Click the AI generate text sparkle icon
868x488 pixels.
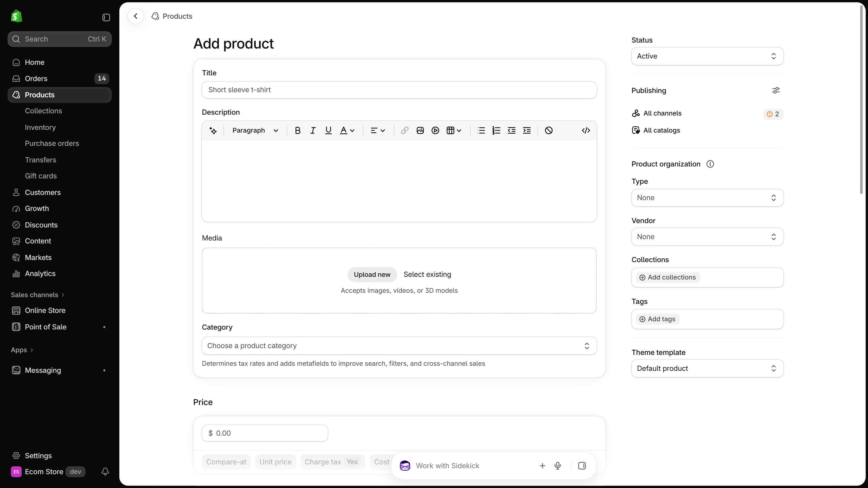pyautogui.click(x=213, y=130)
